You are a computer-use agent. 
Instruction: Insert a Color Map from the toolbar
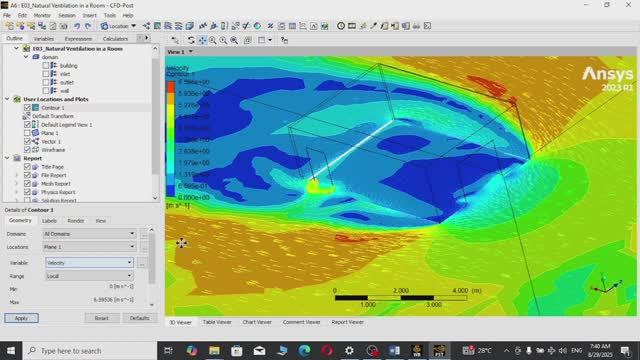258,26
